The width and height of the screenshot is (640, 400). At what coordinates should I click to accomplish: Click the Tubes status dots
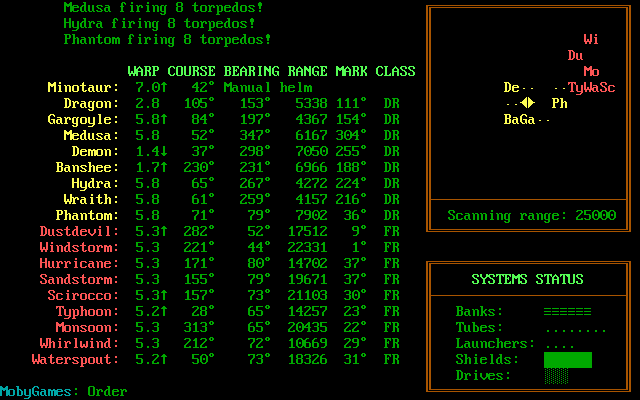575,327
